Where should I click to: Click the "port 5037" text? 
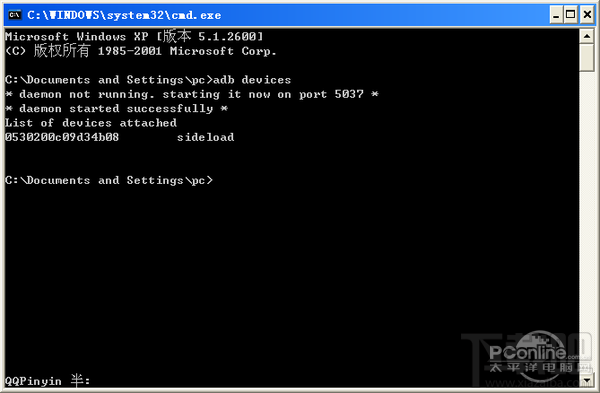pos(331,94)
